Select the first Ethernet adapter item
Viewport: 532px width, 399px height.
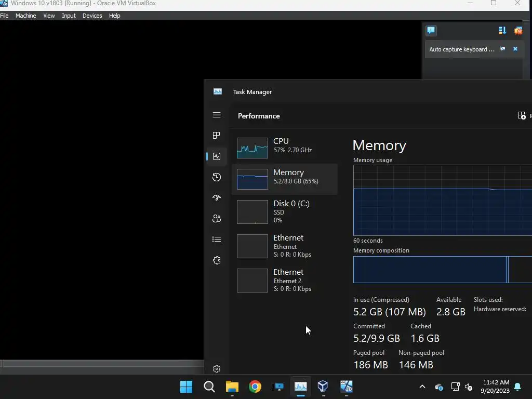pyautogui.click(x=285, y=246)
